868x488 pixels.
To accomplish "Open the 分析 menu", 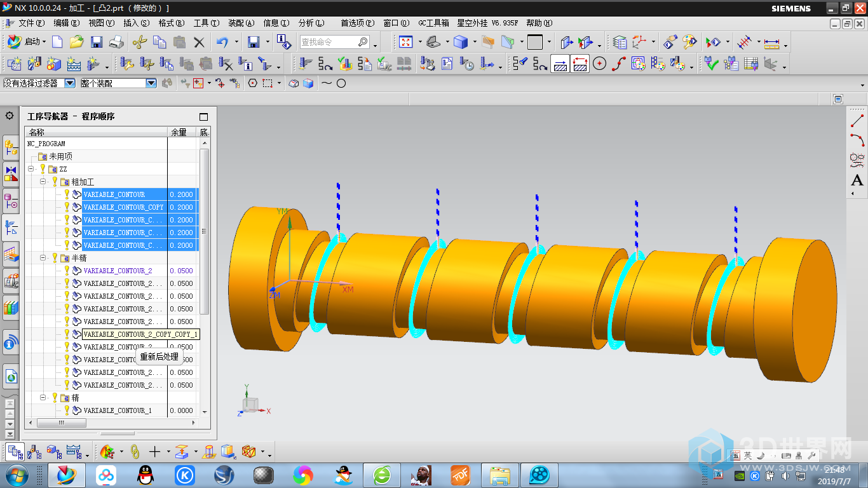I will pyautogui.click(x=311, y=23).
